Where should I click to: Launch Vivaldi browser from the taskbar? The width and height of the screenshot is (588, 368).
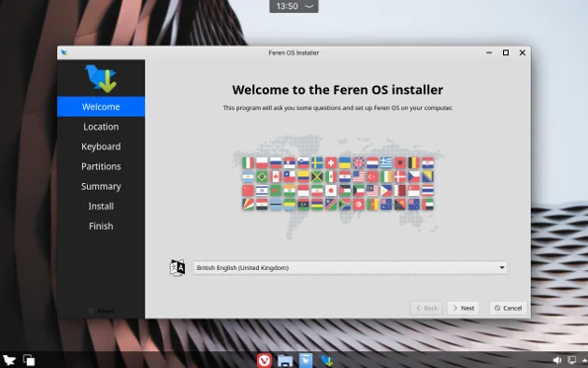265,361
